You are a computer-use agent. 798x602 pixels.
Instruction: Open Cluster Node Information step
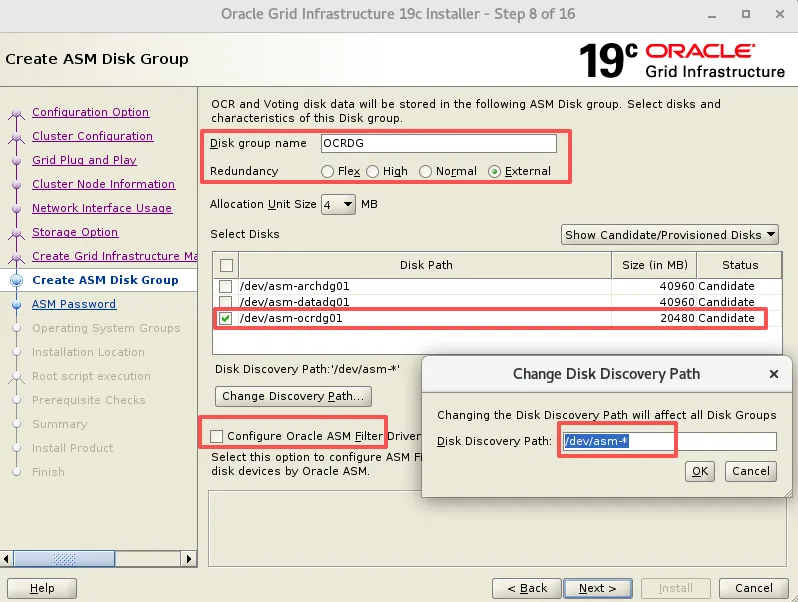[x=104, y=184]
